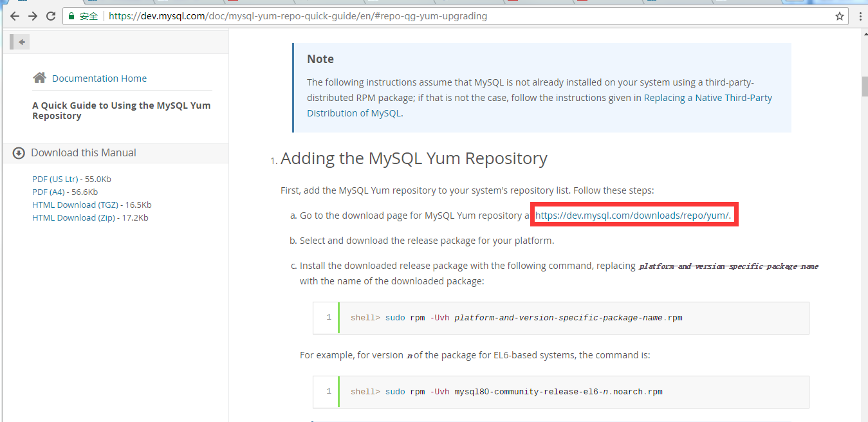Click the Note heading in the blue box
Viewport: 868px width, 422px height.
320,59
